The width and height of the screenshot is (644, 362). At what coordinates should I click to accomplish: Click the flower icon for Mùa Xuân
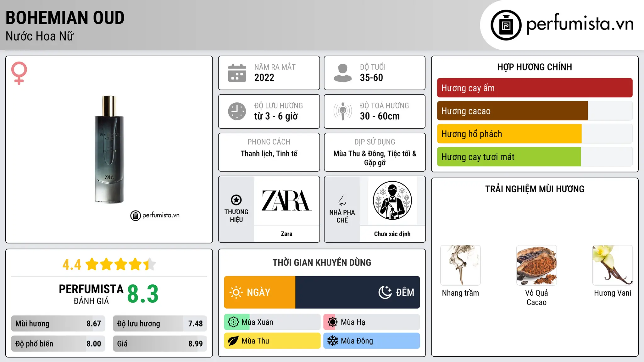point(233,322)
